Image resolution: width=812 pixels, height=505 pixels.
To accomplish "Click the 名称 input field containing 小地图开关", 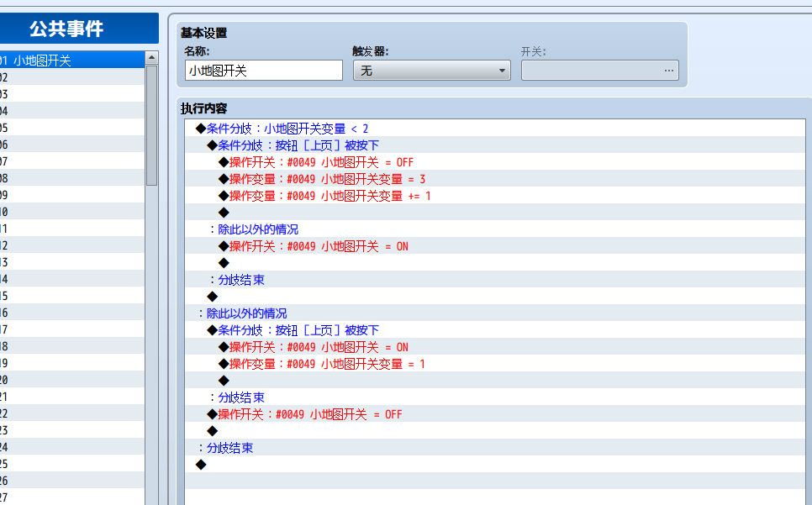I will coord(264,71).
